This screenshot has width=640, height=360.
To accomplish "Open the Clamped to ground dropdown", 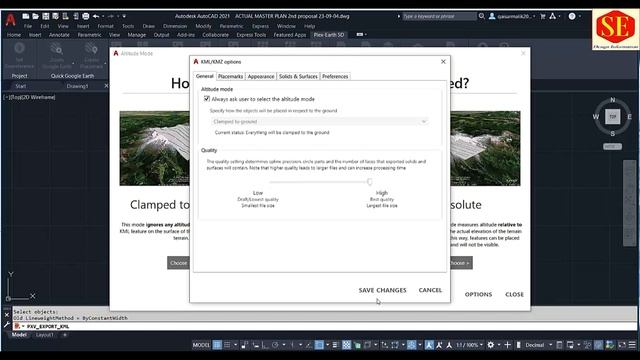I will [320, 122].
